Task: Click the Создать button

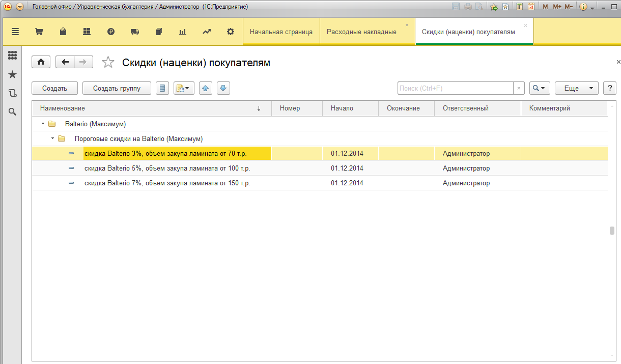Action: (x=55, y=88)
